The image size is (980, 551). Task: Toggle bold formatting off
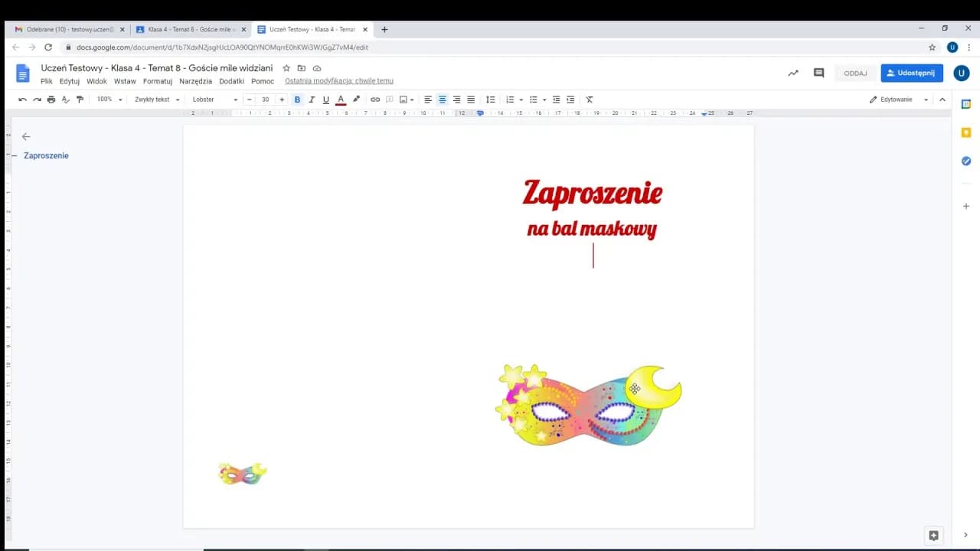point(297,99)
